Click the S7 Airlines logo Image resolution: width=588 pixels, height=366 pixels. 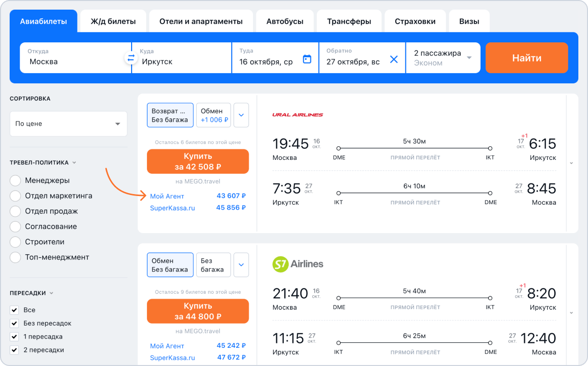click(298, 264)
